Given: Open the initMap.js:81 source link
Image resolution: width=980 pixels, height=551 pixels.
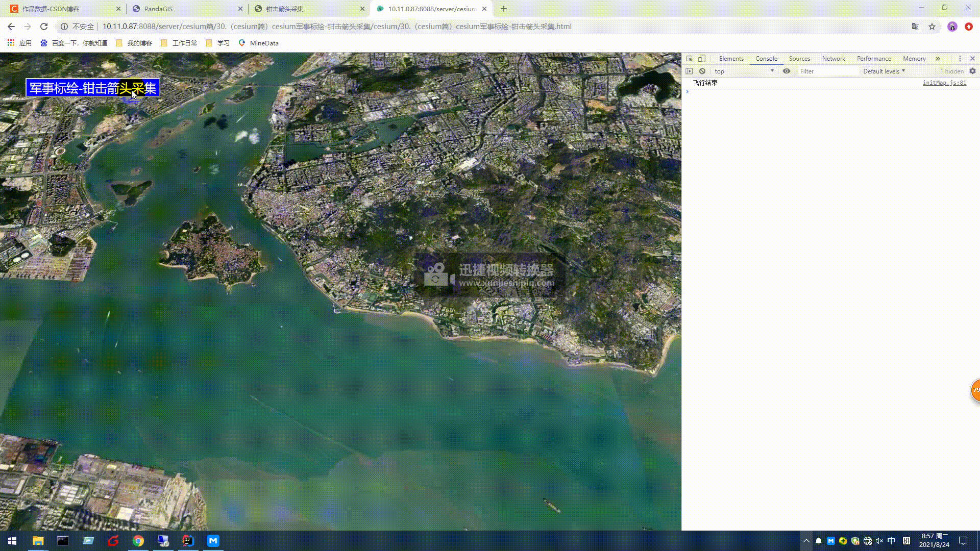Looking at the screenshot, I should pyautogui.click(x=944, y=83).
